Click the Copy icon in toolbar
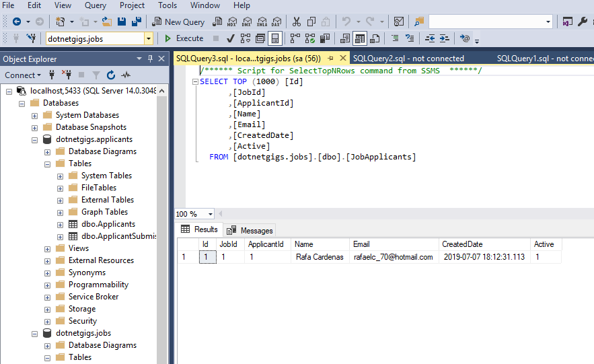The width and height of the screenshot is (594, 364). tap(311, 22)
